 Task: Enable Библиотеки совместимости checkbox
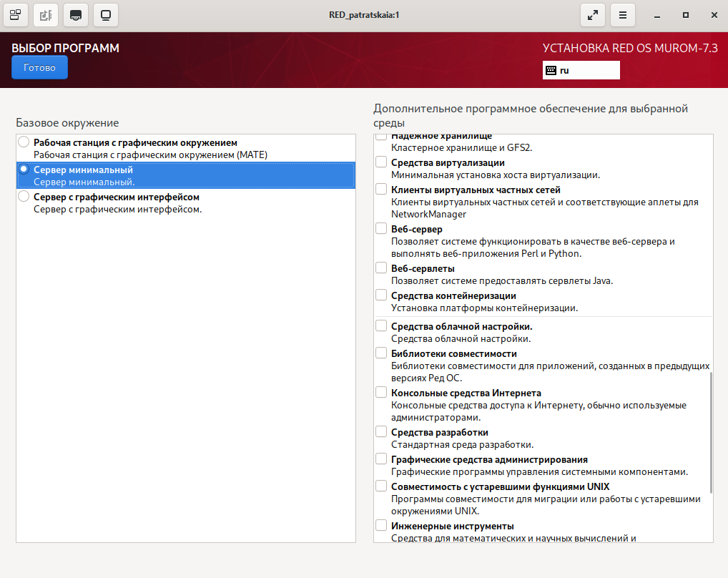(x=381, y=353)
